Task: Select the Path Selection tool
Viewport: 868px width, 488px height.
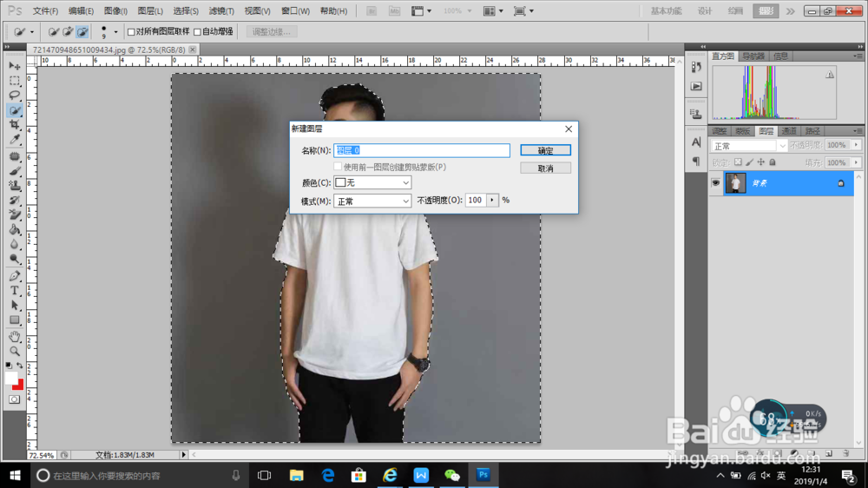Action: (x=15, y=305)
